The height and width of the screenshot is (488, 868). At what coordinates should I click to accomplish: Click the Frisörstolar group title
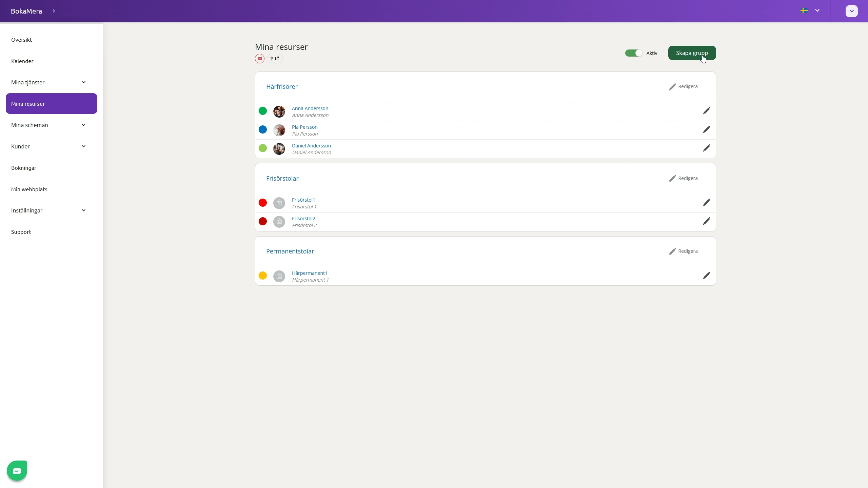pyautogui.click(x=282, y=178)
